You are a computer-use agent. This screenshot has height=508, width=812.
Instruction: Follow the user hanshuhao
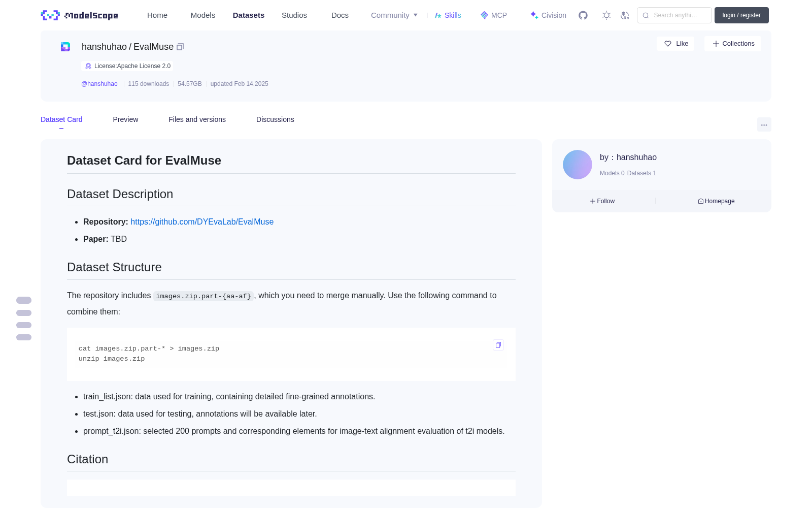602,201
